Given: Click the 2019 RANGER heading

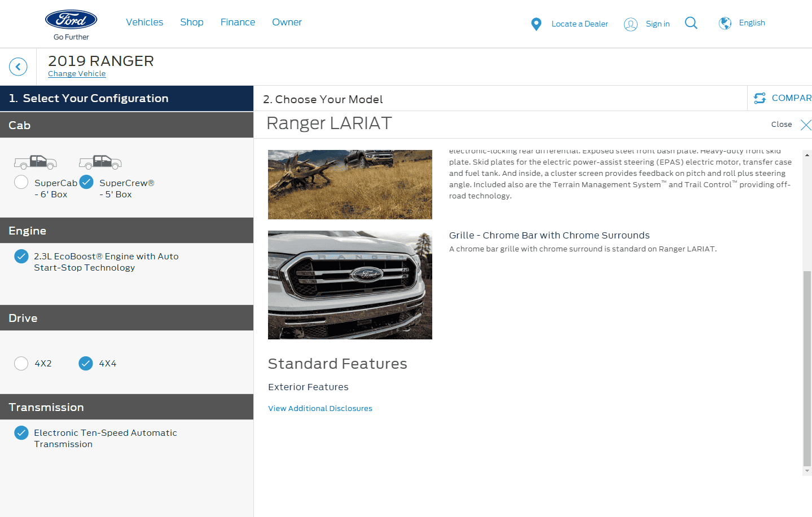Looking at the screenshot, I should click(x=101, y=61).
